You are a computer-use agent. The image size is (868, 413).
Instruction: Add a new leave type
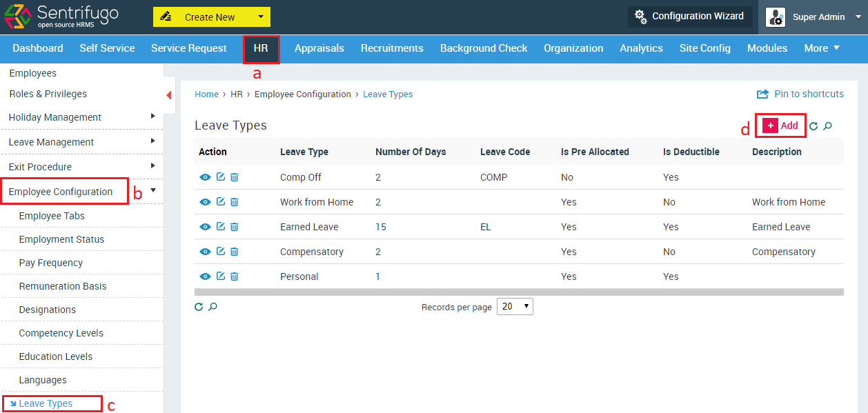pos(781,125)
